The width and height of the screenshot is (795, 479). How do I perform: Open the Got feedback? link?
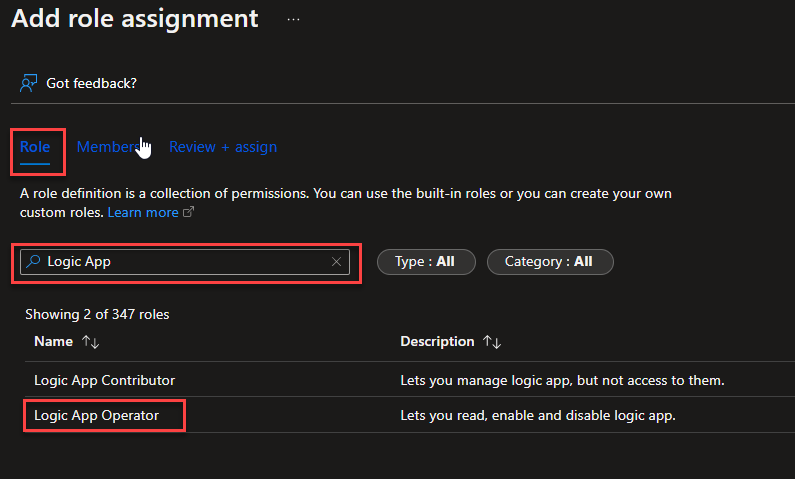(91, 83)
